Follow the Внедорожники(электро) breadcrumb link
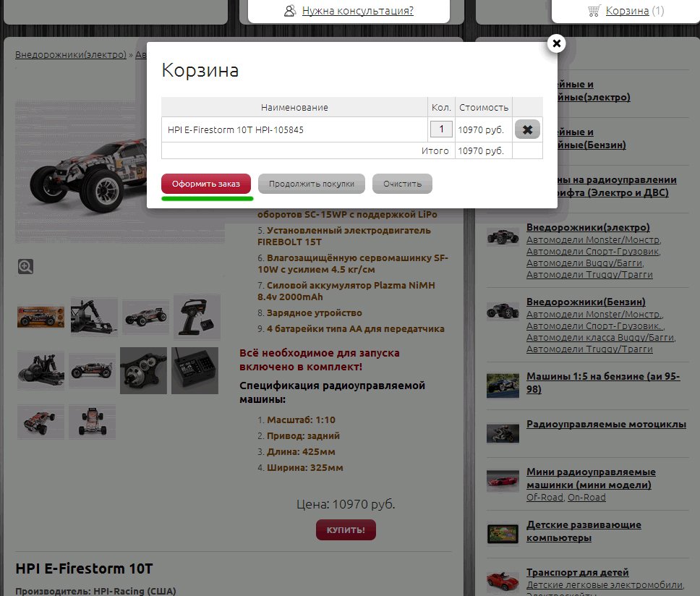Viewport: 700px width, 596px height. 71,54
